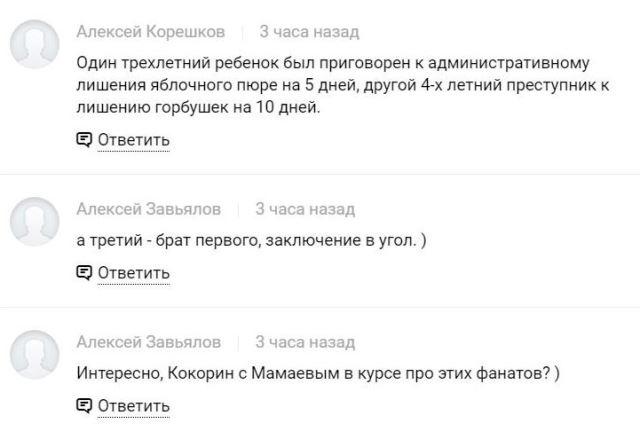Open the avatar beside the «Интересно, Кокорин» comment
640x439 pixels.
[35, 355]
